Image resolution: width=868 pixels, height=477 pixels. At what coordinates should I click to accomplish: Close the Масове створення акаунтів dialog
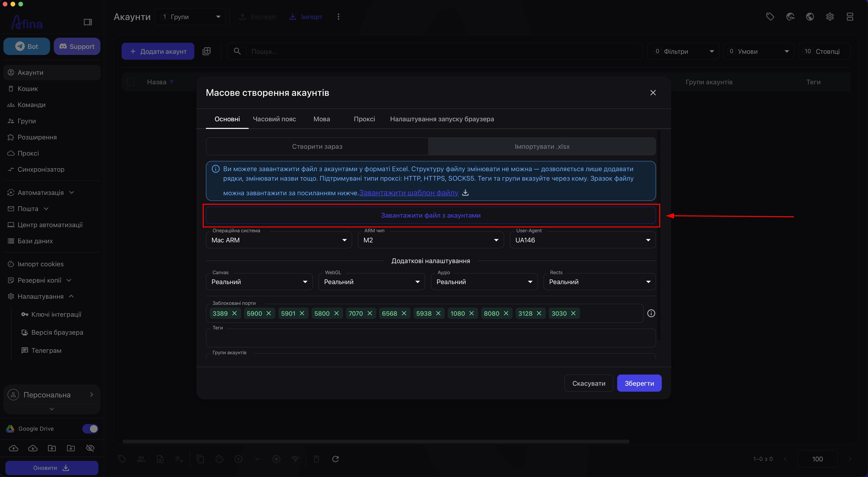click(x=653, y=93)
